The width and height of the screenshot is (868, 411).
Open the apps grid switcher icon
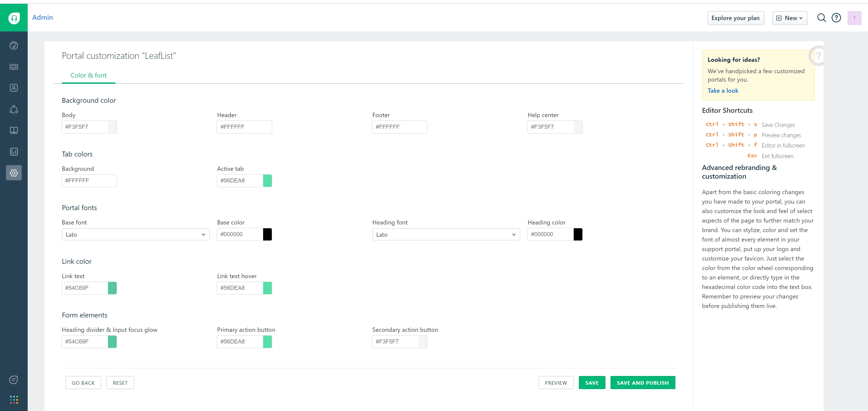coord(14,400)
